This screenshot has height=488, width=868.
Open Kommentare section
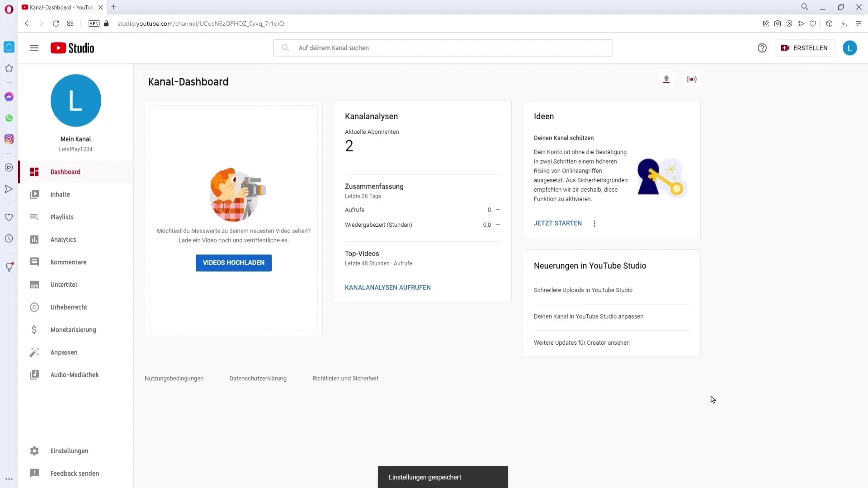(x=68, y=262)
